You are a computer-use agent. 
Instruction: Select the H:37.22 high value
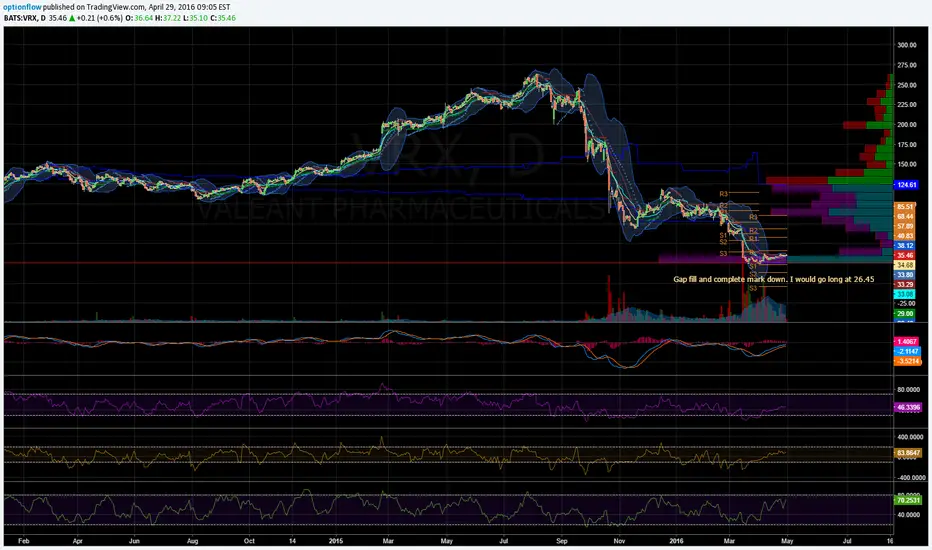tap(168, 18)
